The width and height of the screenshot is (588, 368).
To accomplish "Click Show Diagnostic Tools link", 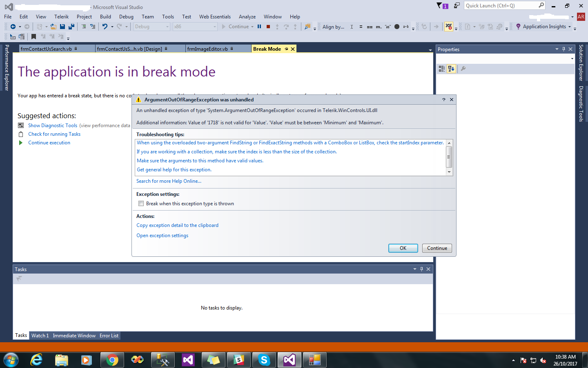I will (x=53, y=126).
